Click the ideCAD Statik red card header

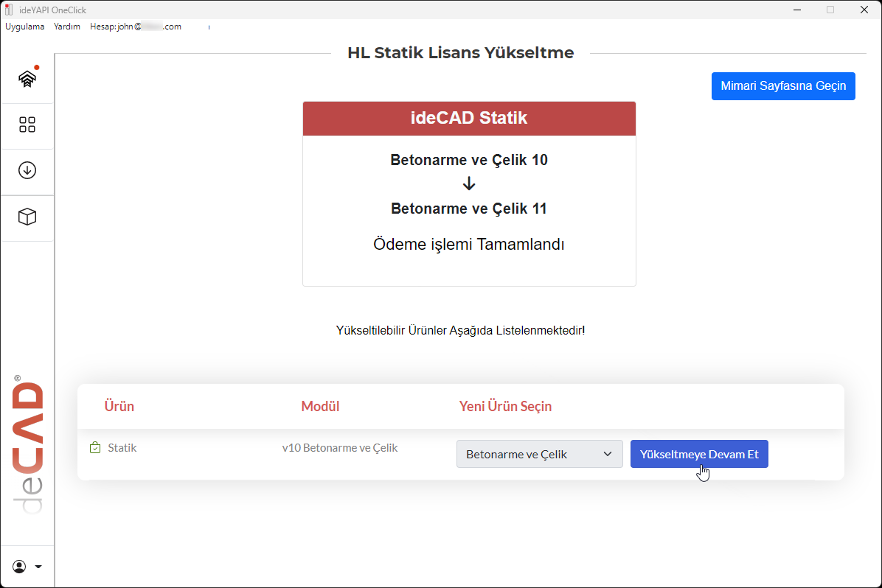point(469,118)
